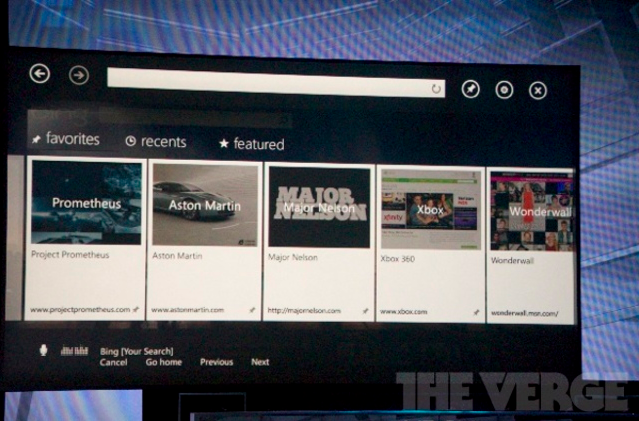Open http://majornelson.com link
Screen dimensions: 639x421
pos(304,311)
